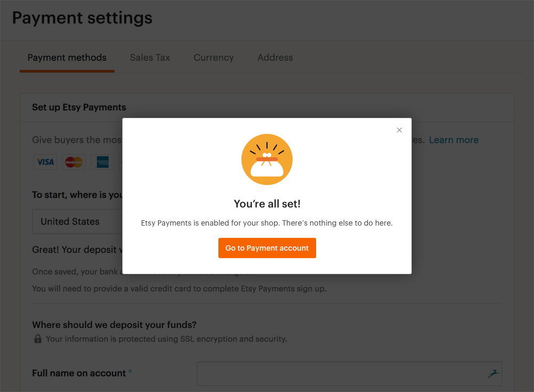
Task: Click the autofill icon in name field
Action: click(x=493, y=374)
